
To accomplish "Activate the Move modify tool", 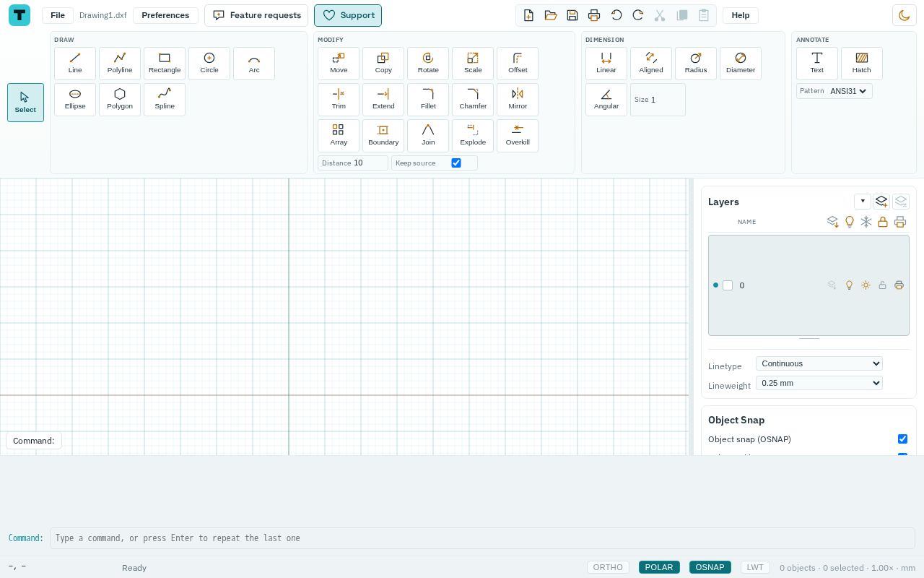I will pyautogui.click(x=339, y=64).
